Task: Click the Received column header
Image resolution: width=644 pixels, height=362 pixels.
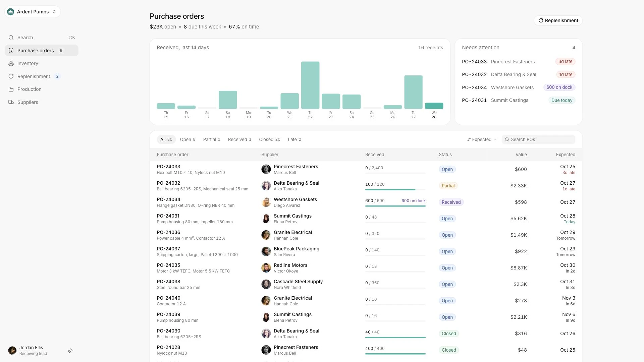Action: pyautogui.click(x=375, y=155)
